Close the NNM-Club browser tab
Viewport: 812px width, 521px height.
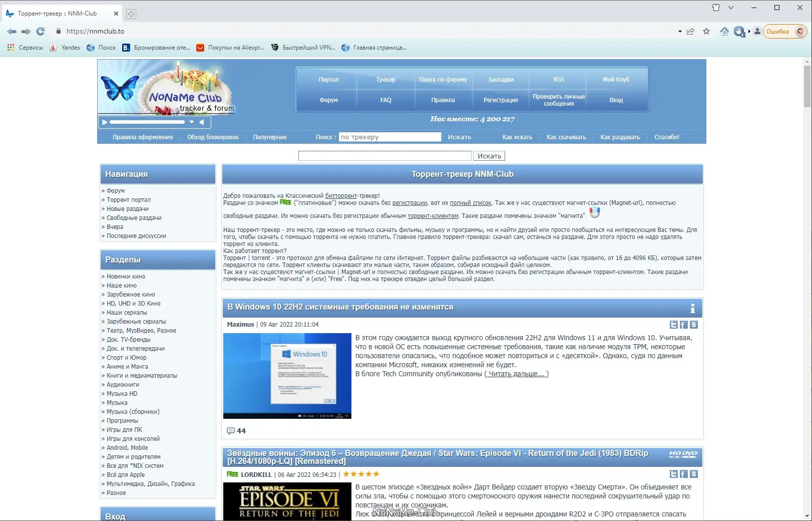116,14
